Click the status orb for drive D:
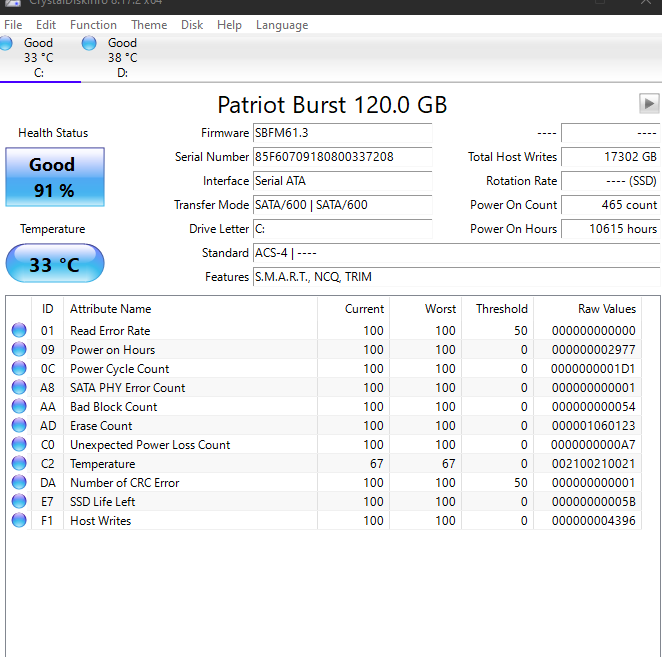Screen dimensions: 662x657 pyautogui.click(x=89, y=43)
